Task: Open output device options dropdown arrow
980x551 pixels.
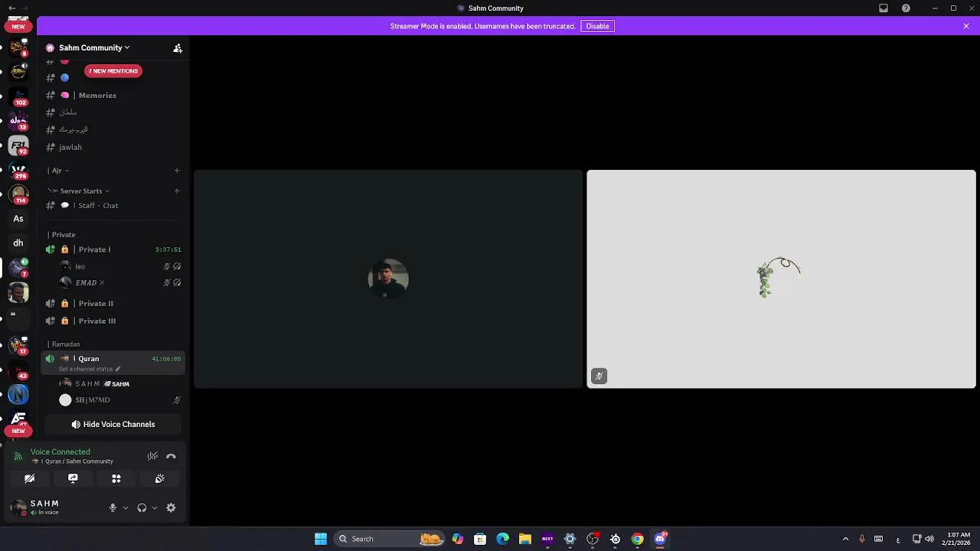Action: 155,507
